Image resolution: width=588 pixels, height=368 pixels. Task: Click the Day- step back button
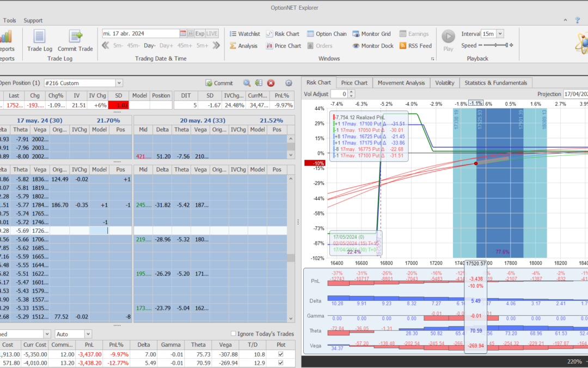click(x=150, y=46)
